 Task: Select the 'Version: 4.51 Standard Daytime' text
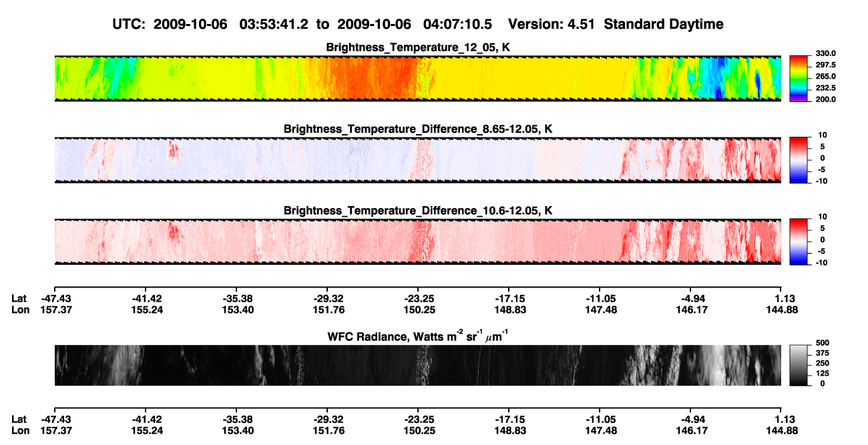(x=616, y=24)
